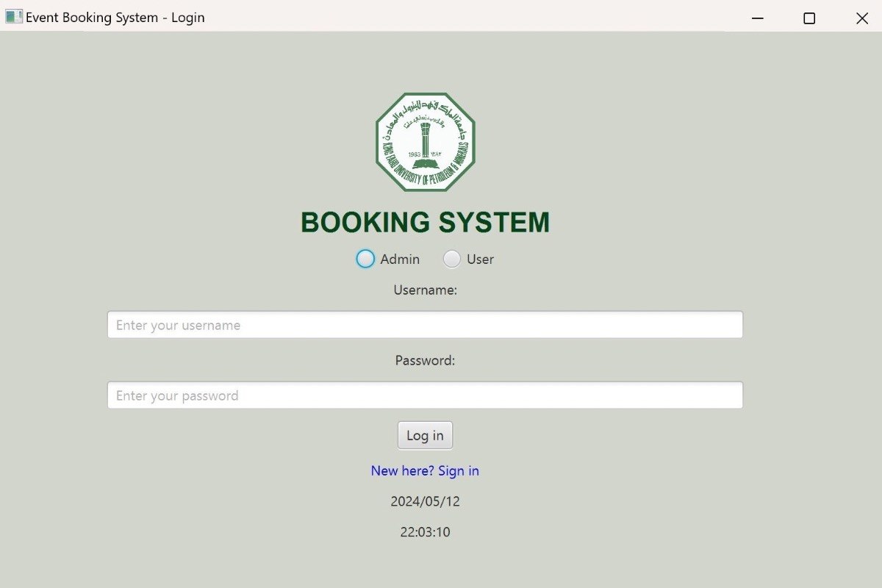Focus the "Enter your password" field
882x588 pixels.
coord(425,395)
